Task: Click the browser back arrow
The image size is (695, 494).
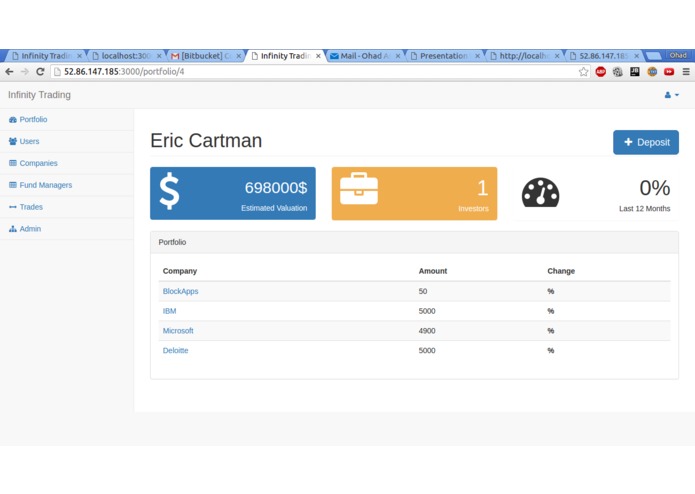Action: [9, 71]
